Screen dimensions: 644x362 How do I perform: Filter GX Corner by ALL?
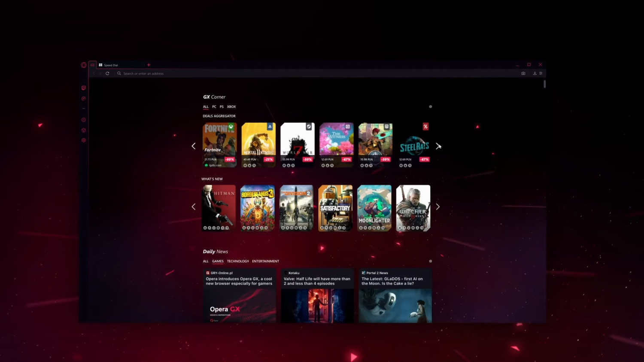coord(206,106)
